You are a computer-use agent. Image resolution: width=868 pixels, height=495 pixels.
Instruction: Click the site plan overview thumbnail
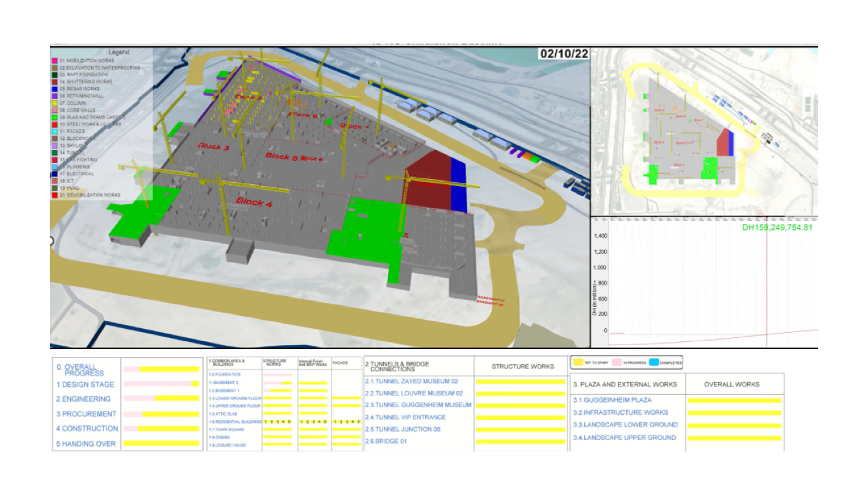[x=704, y=131]
